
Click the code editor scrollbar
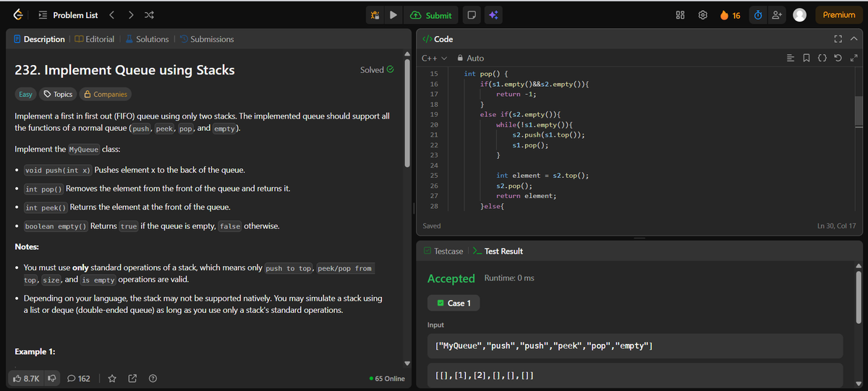click(x=859, y=111)
